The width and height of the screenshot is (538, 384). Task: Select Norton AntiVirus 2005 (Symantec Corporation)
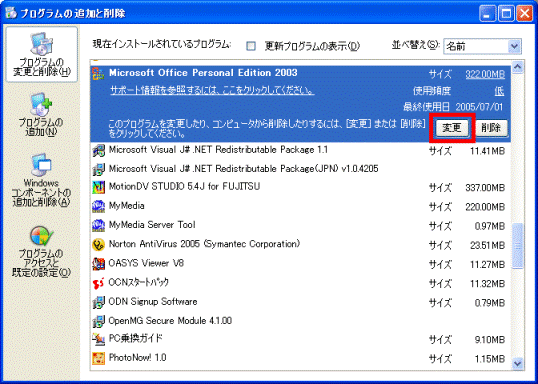click(x=204, y=244)
